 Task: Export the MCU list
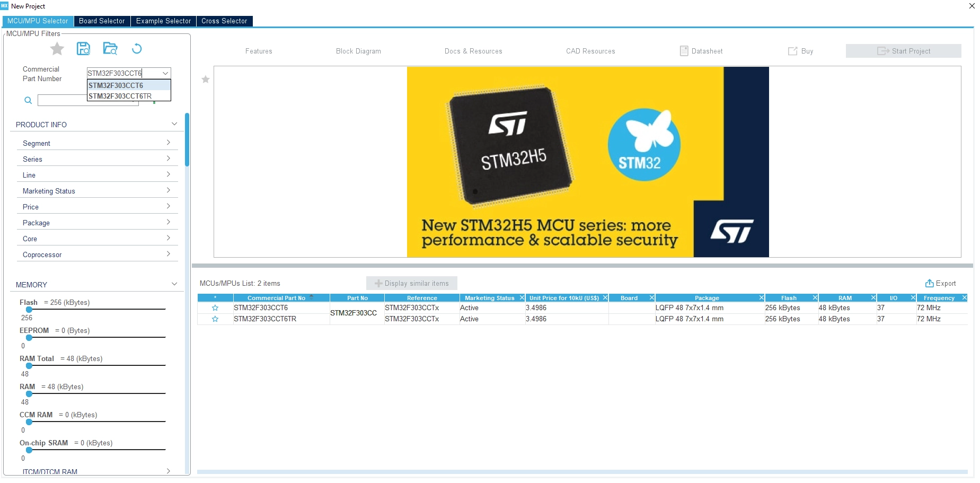coord(940,284)
